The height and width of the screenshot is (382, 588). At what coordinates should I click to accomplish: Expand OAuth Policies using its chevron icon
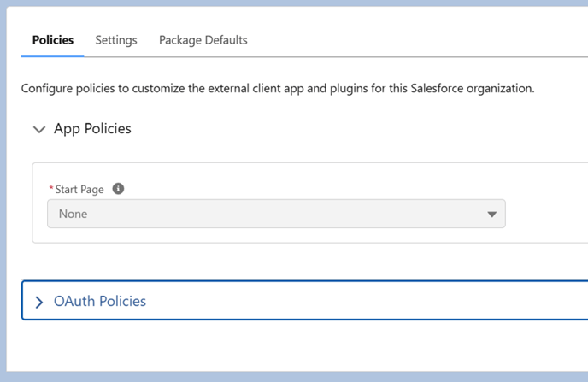pos(38,302)
